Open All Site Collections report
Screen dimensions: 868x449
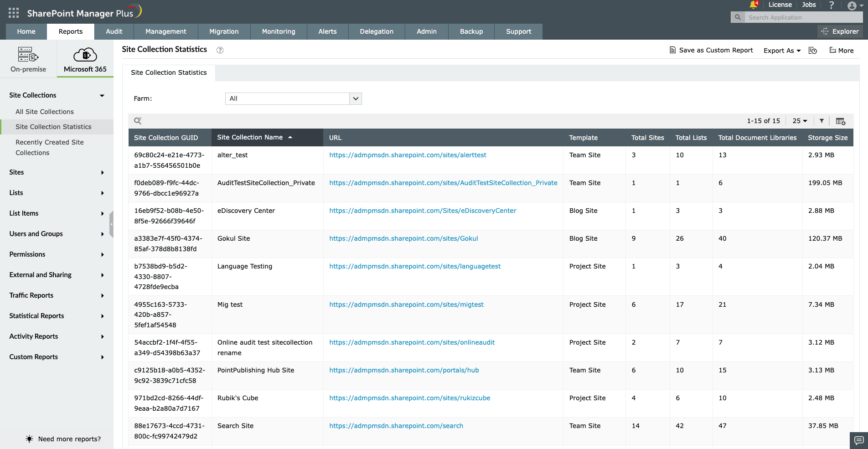click(x=45, y=112)
